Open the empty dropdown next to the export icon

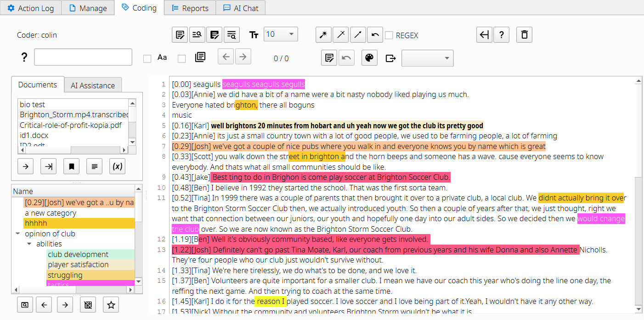tap(427, 58)
